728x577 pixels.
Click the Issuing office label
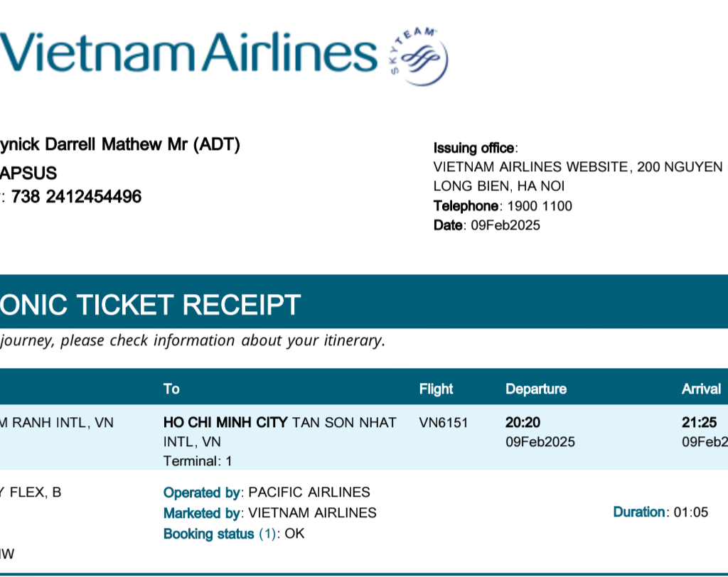click(x=474, y=148)
